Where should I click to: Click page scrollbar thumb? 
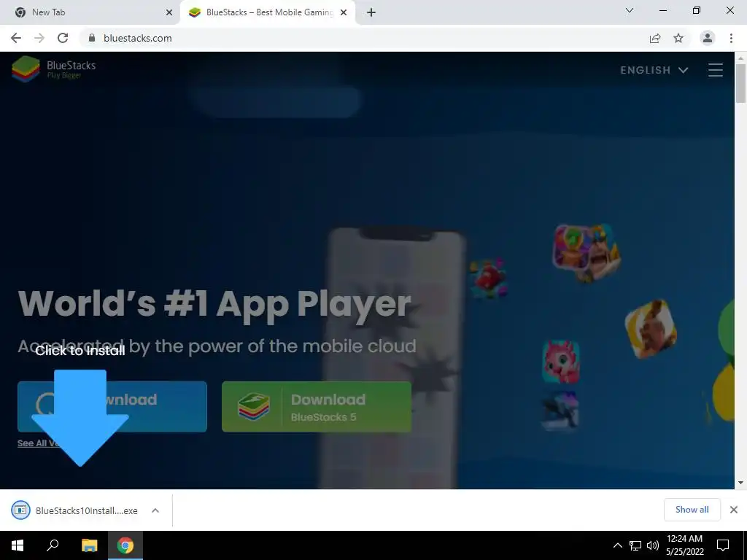pos(740,83)
